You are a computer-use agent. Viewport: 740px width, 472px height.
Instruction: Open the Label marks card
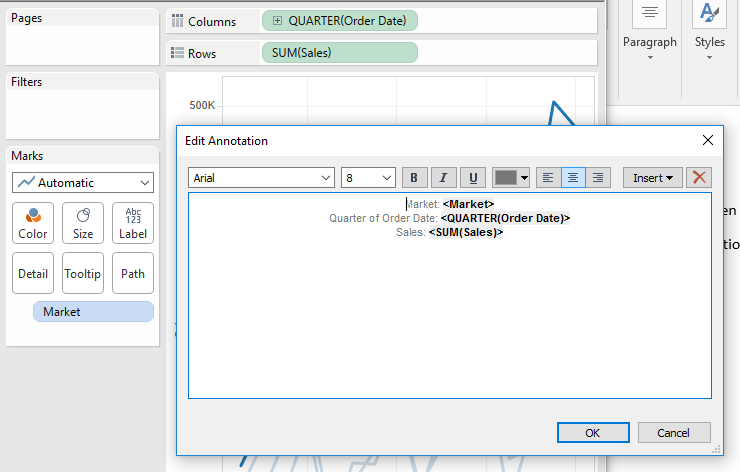(x=133, y=223)
